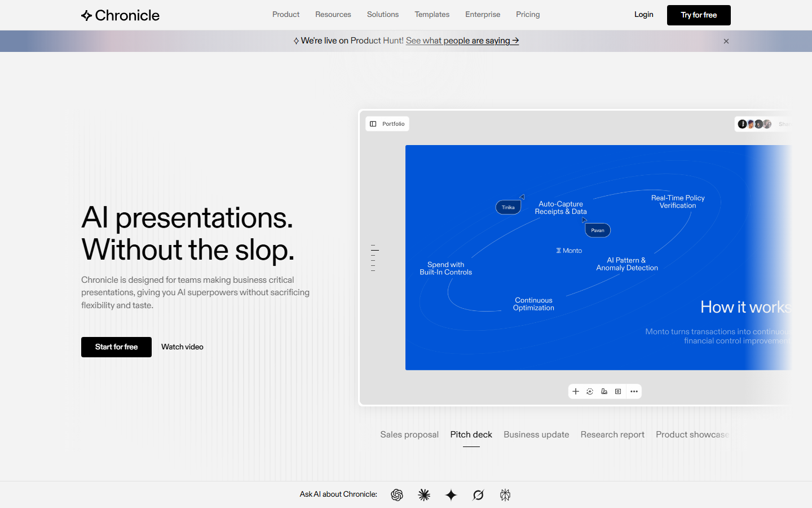Ask Grok about Chronicle
812x508 pixels.
(478, 495)
